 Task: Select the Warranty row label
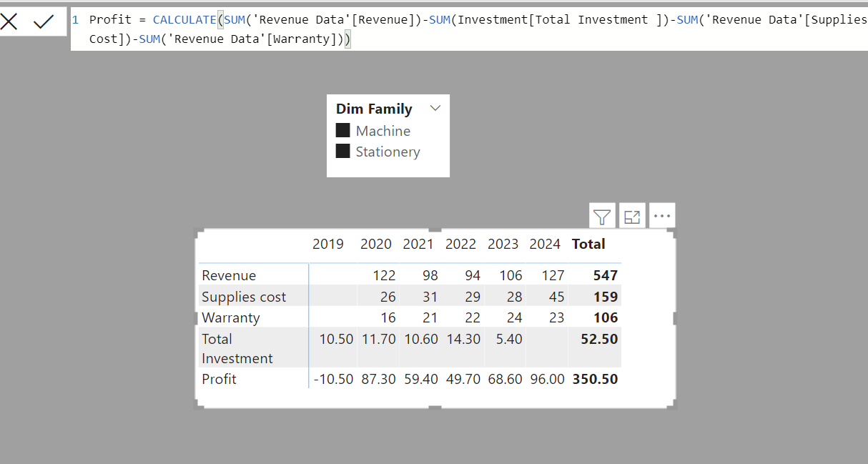point(231,317)
